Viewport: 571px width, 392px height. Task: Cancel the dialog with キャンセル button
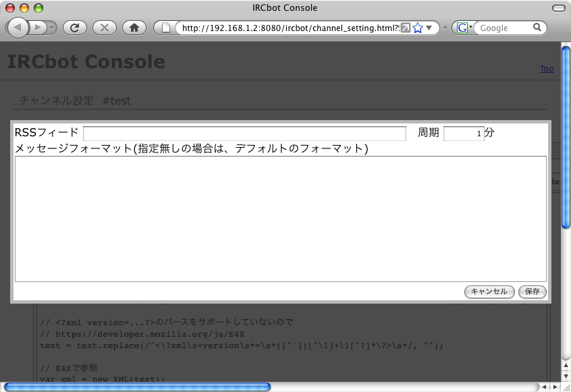[489, 291]
